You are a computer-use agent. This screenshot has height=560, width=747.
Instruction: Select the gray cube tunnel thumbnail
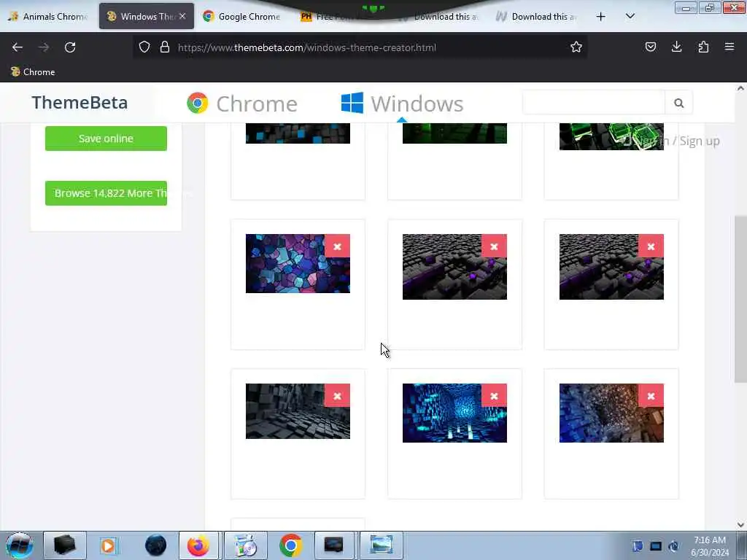(298, 411)
